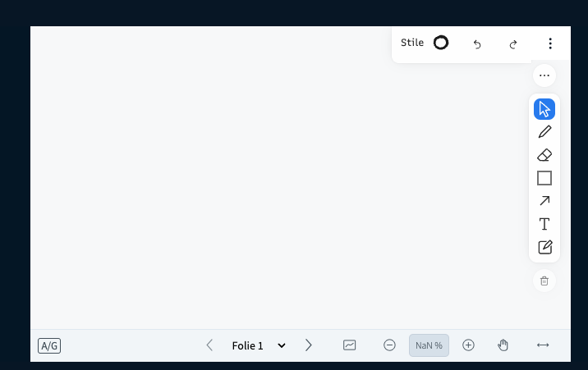Viewport: 588px width, 370px height.
Task: Open the vertical three-dot menu
Action: pos(550,43)
